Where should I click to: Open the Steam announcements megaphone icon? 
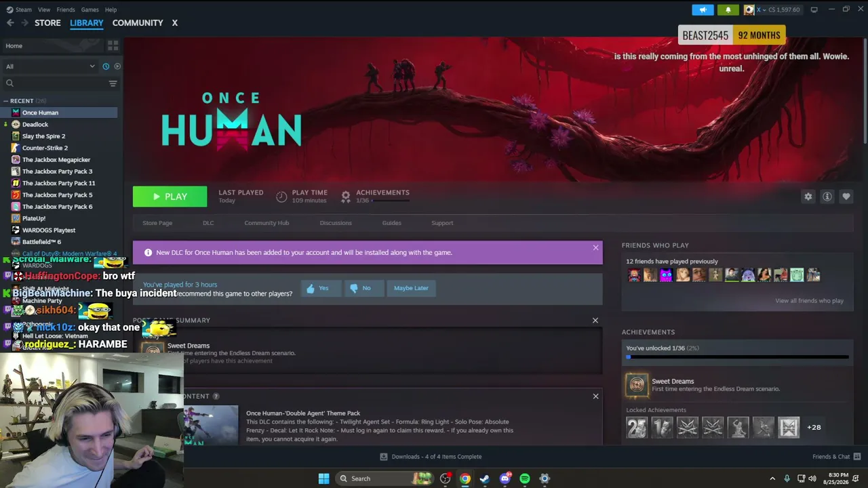[x=703, y=9]
